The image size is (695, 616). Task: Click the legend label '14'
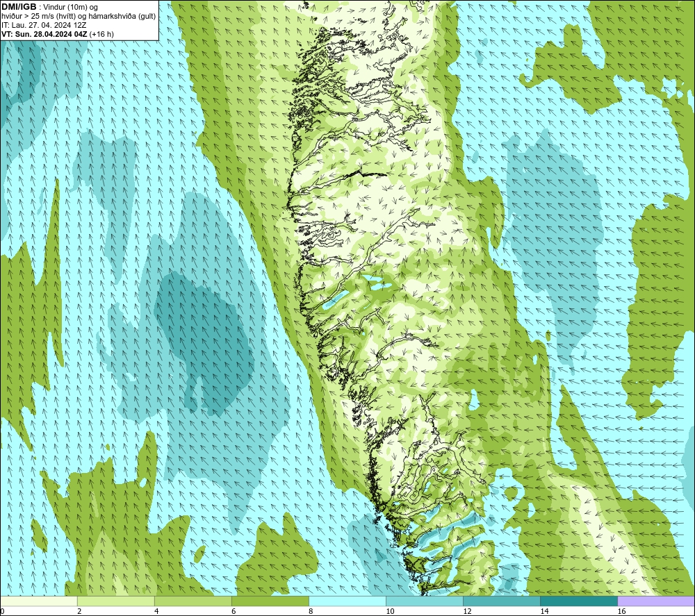click(x=544, y=612)
